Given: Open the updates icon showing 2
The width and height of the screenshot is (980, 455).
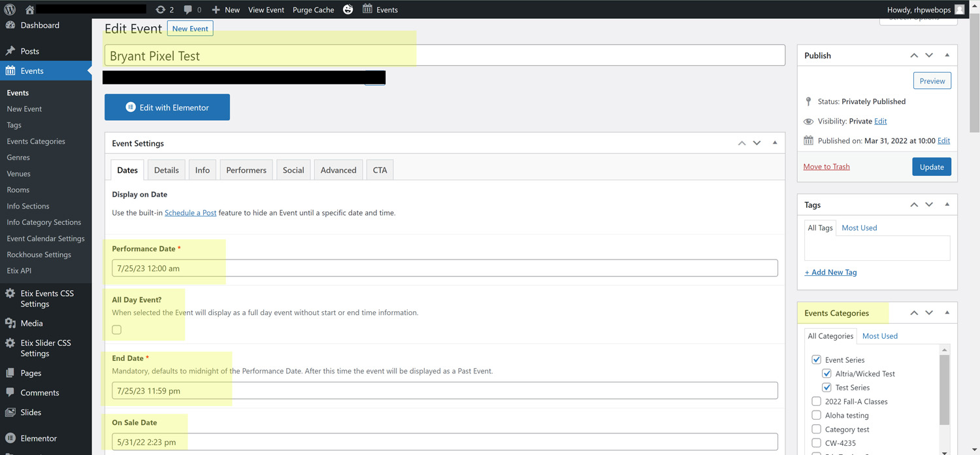Looking at the screenshot, I should tap(161, 10).
